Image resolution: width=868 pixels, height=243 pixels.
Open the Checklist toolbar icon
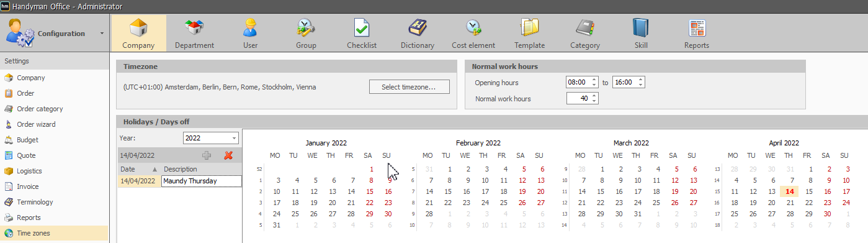pos(362,33)
